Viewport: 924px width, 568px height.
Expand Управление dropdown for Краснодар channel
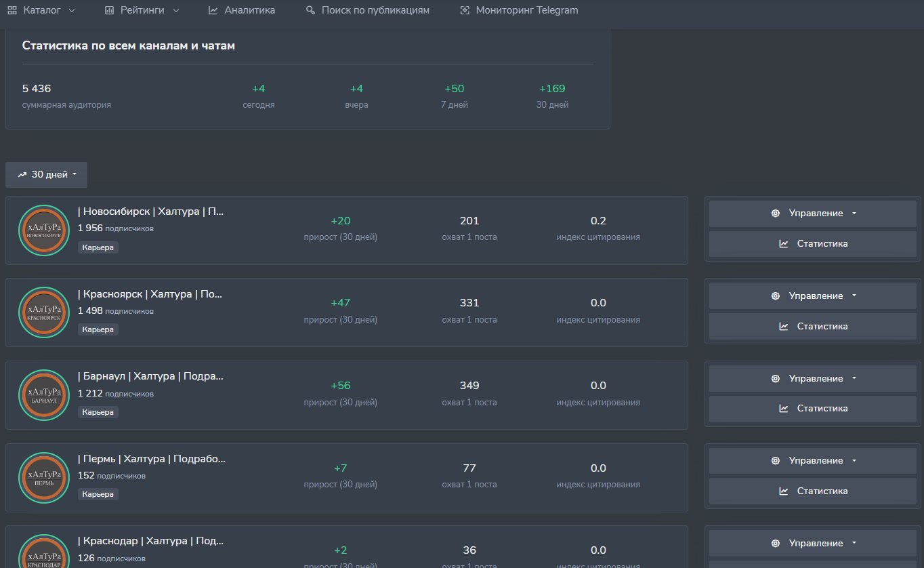click(x=813, y=544)
